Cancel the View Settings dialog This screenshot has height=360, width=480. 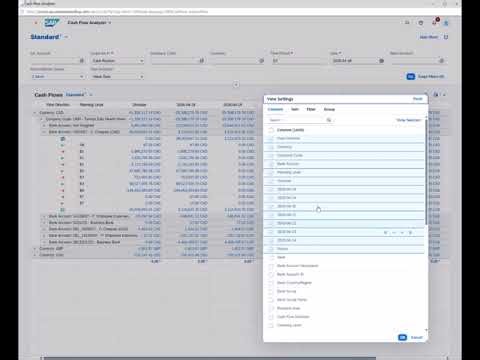(417, 337)
